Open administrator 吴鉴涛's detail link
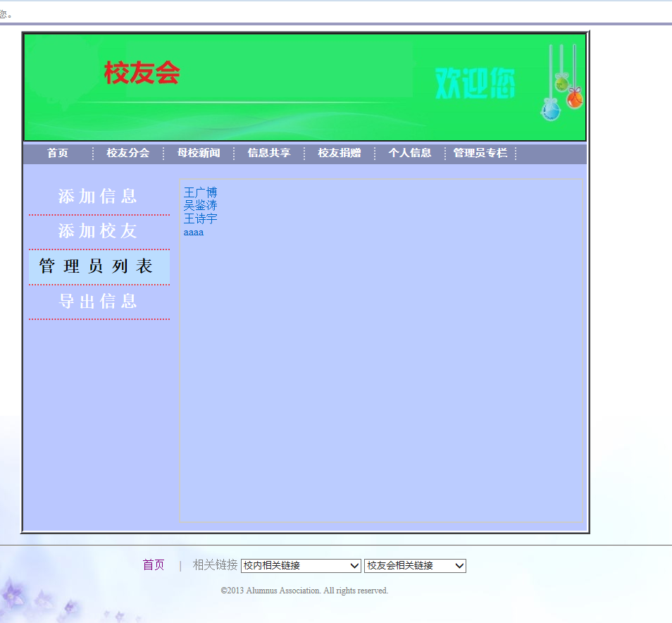This screenshot has width=672, height=623. (200, 205)
